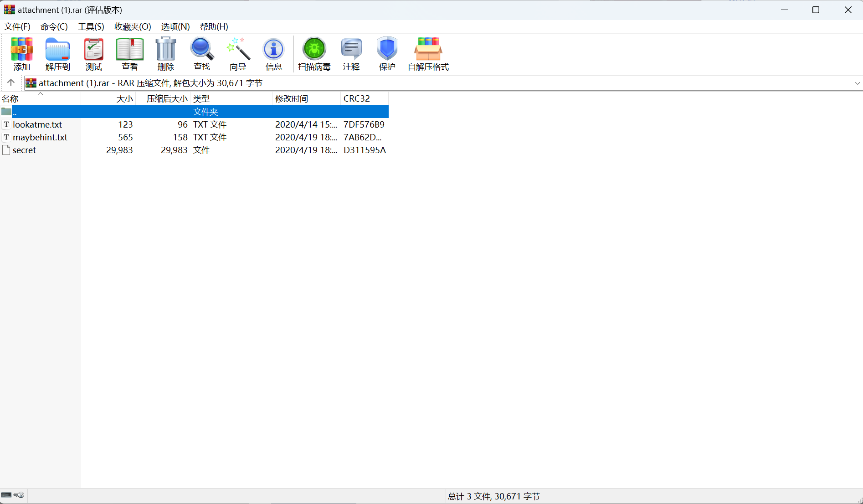This screenshot has width=863, height=504.
Task: Select the secret file name
Action: (24, 150)
